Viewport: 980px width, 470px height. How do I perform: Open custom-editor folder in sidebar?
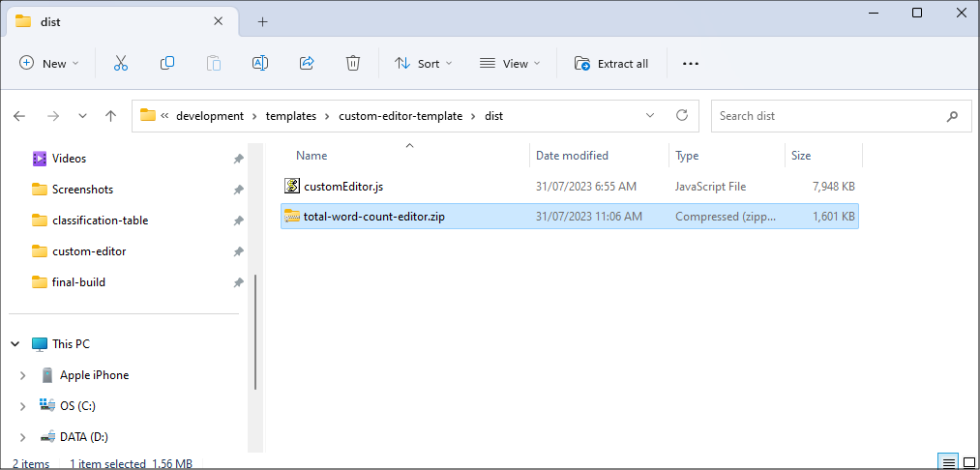click(89, 251)
